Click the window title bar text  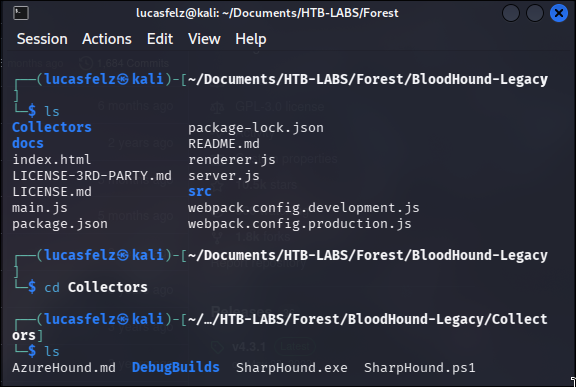point(267,13)
